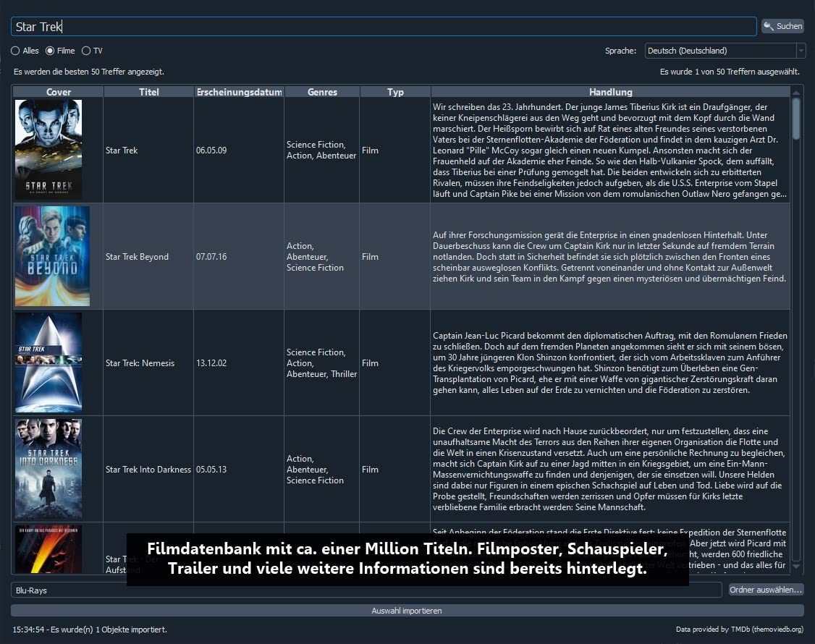
Task: Click the plot text starting 'Wir schreiben das 23. Jahrhundert'
Action: click(x=609, y=151)
